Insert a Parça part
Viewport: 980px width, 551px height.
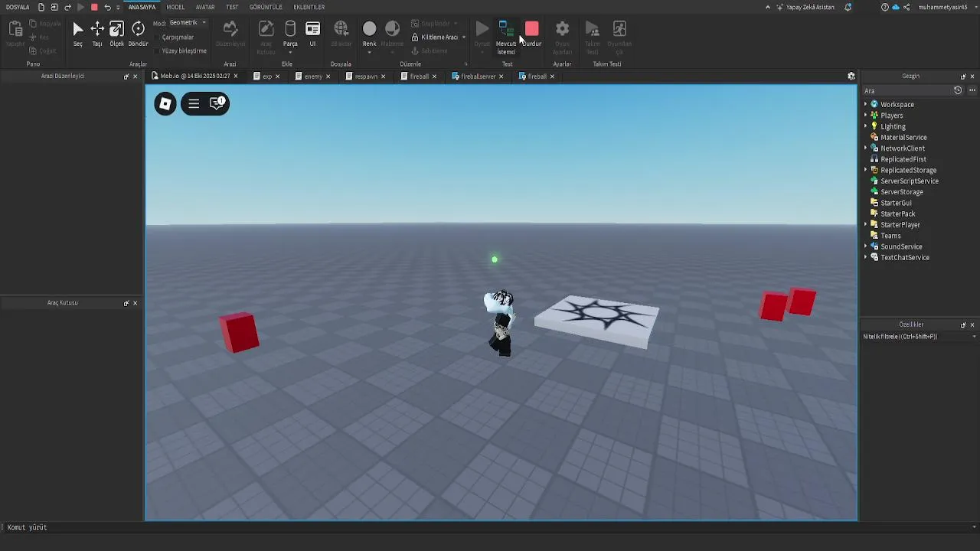(x=290, y=34)
